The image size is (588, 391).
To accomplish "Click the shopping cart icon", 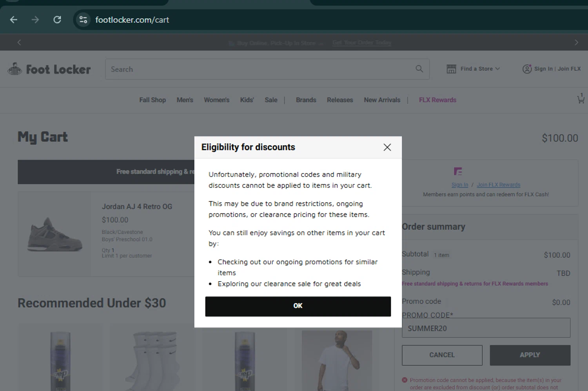I will [581, 98].
